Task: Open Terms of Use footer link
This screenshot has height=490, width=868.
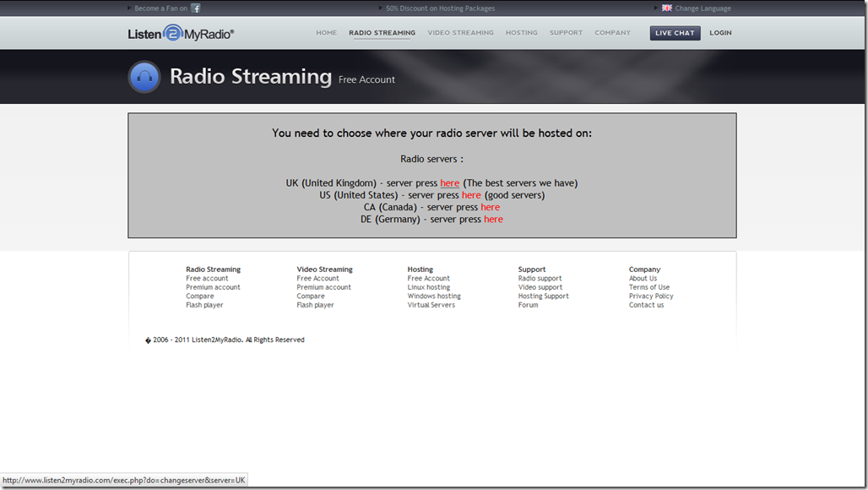Action: (648, 287)
